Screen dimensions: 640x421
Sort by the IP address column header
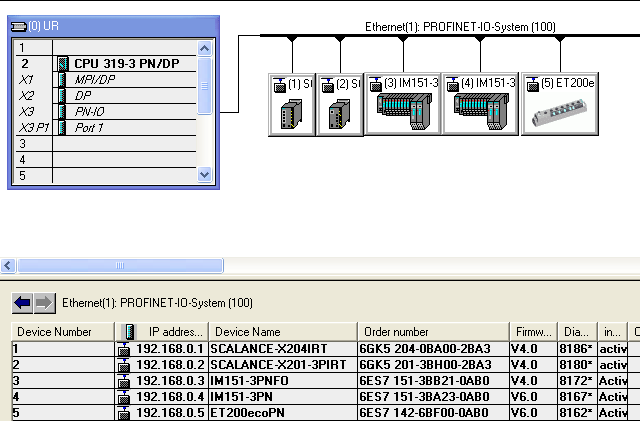(162, 332)
